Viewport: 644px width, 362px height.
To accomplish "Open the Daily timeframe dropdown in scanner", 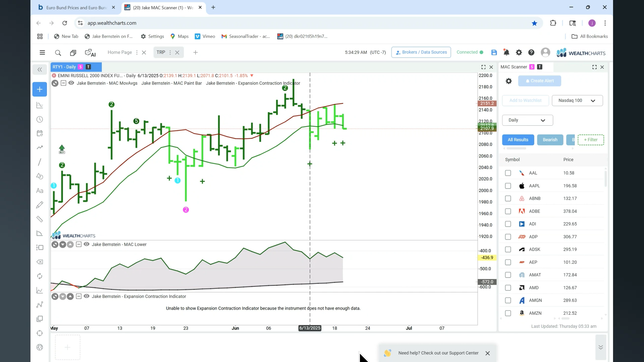I will (x=527, y=120).
